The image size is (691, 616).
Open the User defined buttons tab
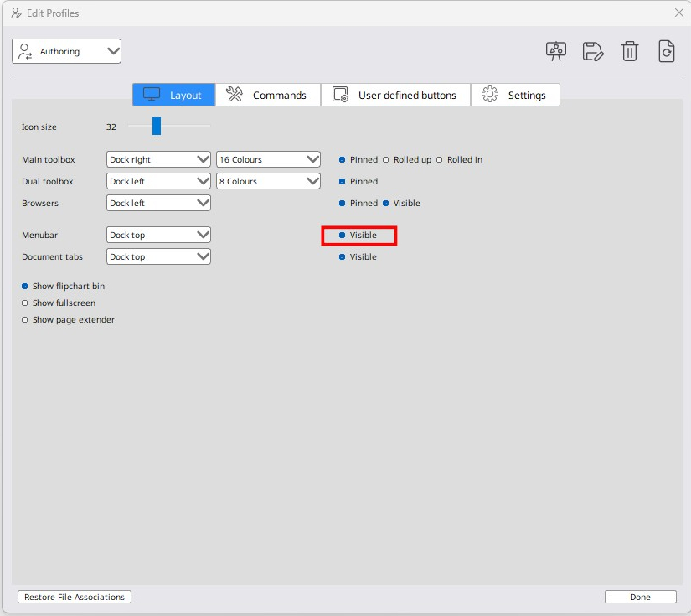coord(395,95)
